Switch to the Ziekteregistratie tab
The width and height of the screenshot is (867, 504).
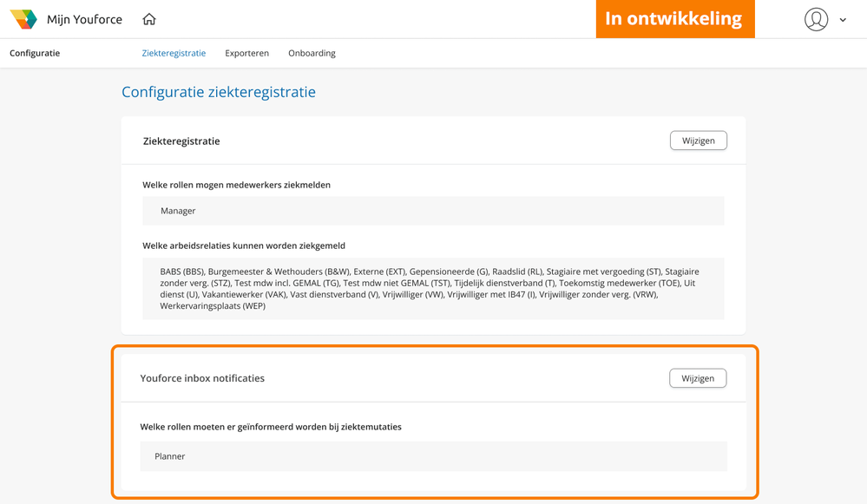(x=174, y=53)
